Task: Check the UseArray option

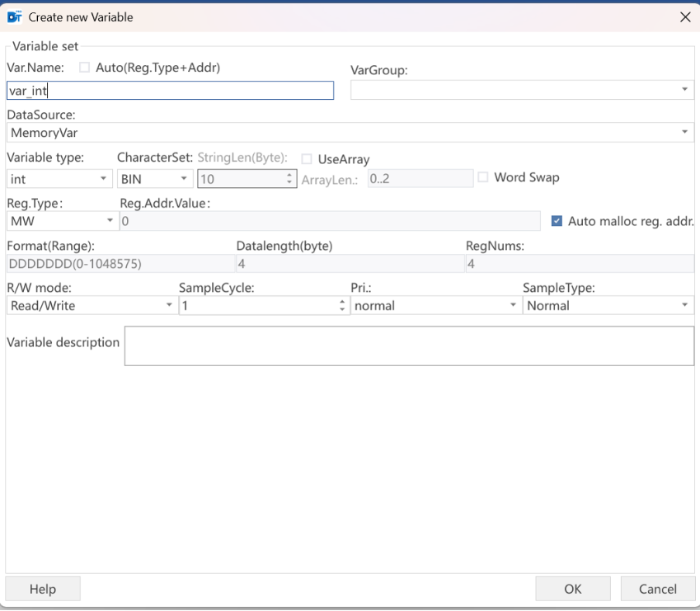Action: click(x=307, y=159)
